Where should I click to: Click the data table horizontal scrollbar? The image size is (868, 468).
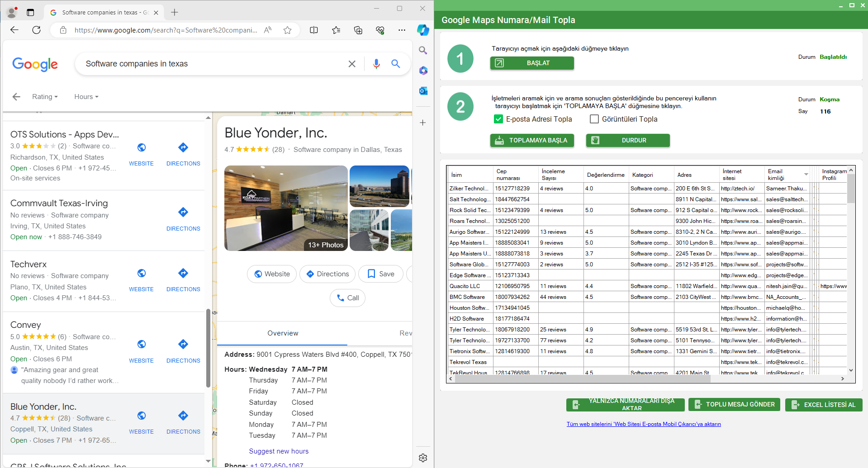pos(583,379)
